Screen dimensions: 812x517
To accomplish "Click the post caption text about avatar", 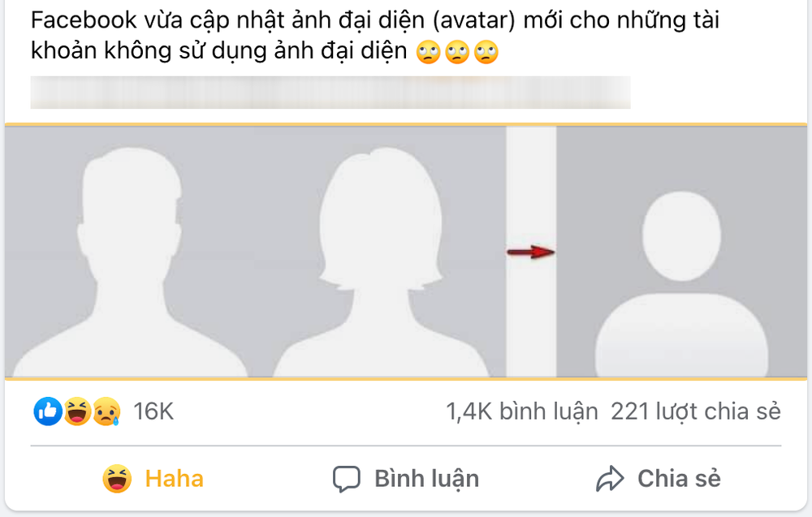I will click(375, 35).
